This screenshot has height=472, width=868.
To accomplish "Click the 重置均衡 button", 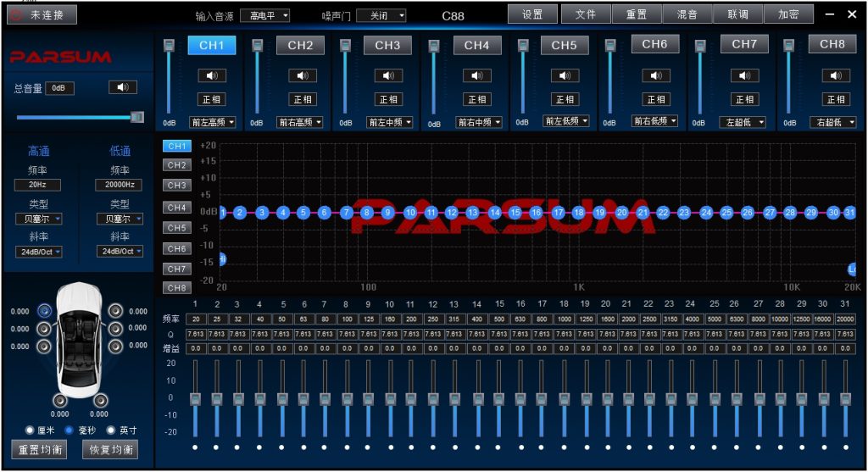I will coord(39,449).
